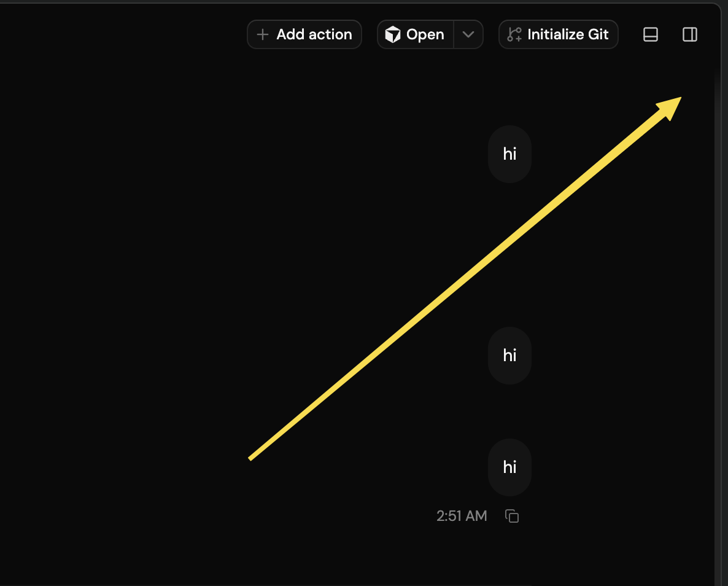Viewport: 728px width, 586px height.
Task: Click the git branch icon
Action: tap(514, 34)
